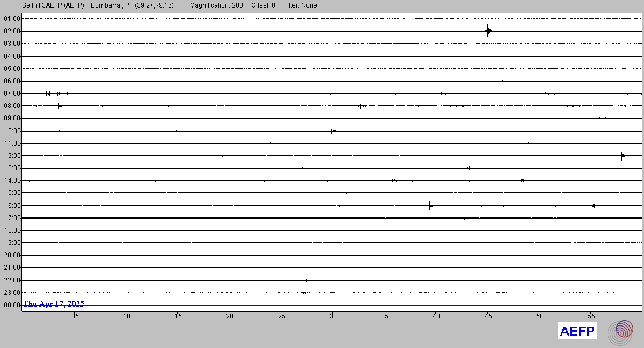Click the :55 minute axis label
The width and height of the screenshot is (644, 348).
pos(590,317)
